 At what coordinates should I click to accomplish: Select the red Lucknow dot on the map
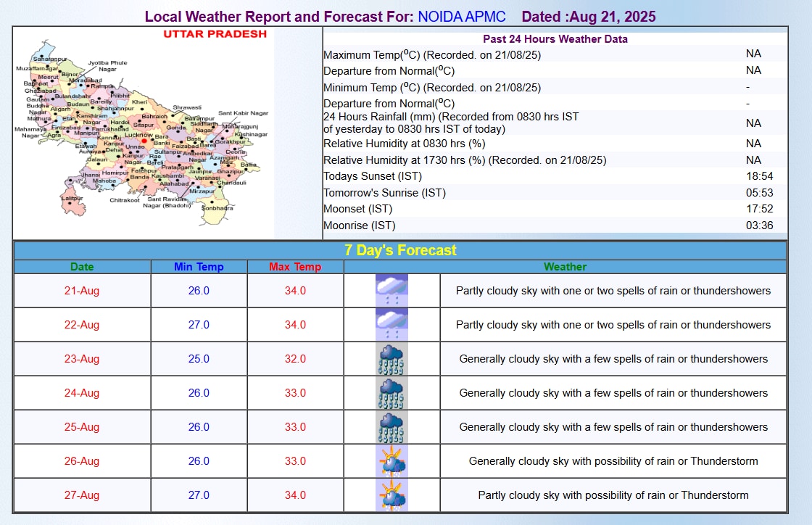click(144, 140)
